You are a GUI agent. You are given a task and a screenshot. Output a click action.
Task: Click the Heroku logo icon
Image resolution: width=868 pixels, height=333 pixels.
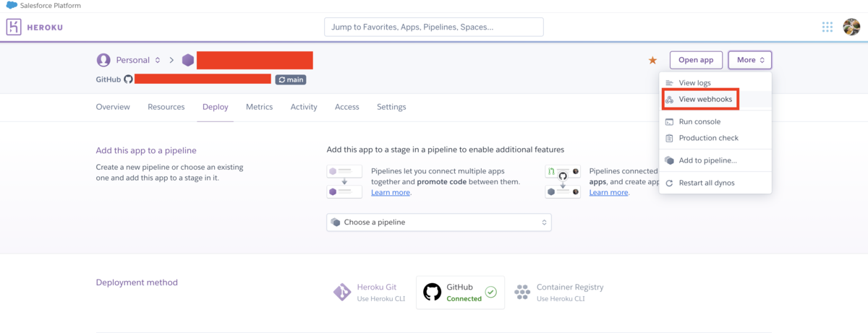[14, 27]
